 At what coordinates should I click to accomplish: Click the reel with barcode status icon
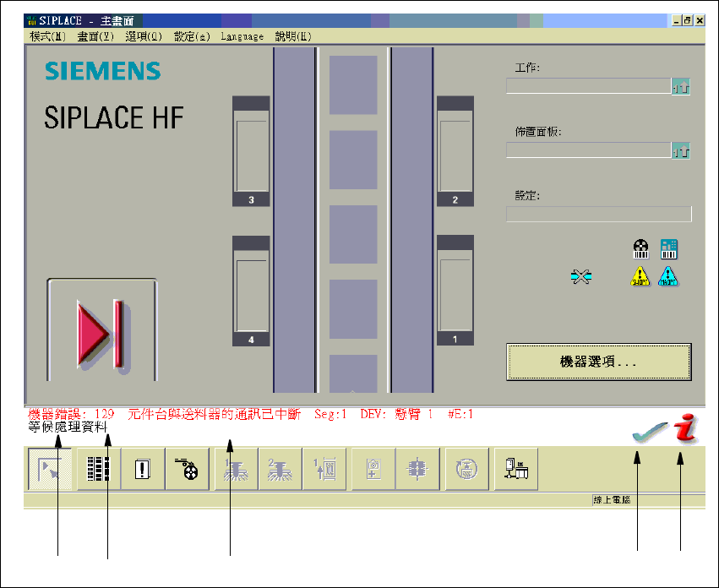[640, 249]
